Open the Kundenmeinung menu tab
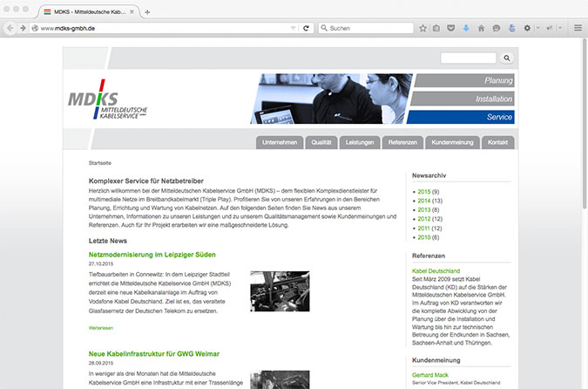588x389 pixels. click(452, 143)
